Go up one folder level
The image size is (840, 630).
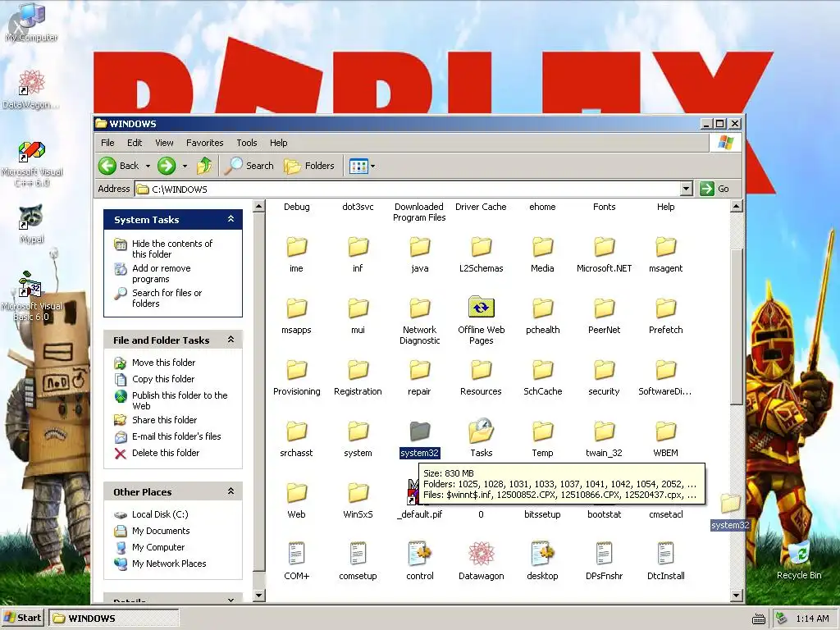[x=204, y=166]
